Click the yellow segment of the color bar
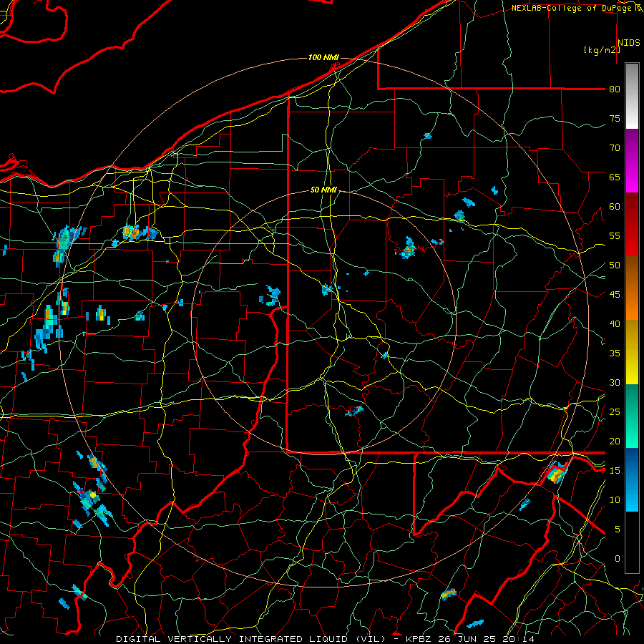Image resolution: width=644 pixels, height=644 pixels. click(x=632, y=352)
